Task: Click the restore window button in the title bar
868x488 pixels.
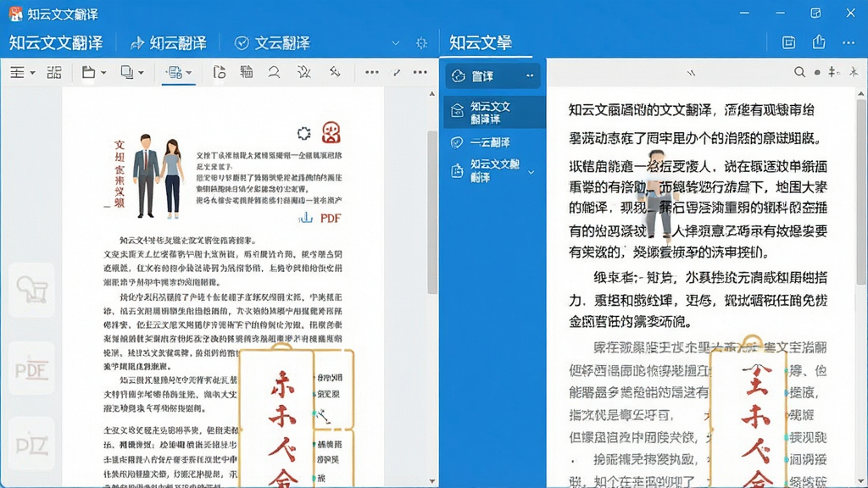Action: (815, 13)
